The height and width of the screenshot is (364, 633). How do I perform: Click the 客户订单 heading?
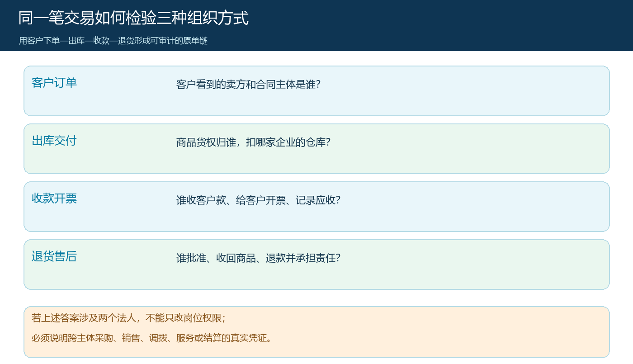[54, 83]
